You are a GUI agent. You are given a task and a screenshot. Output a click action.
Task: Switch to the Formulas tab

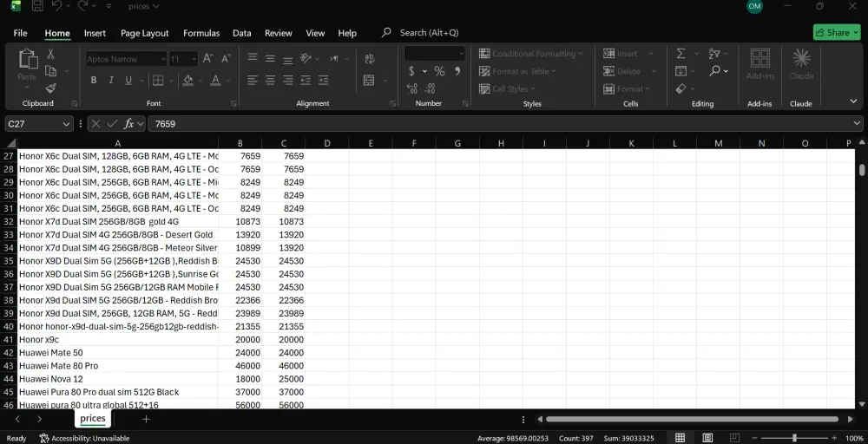pyautogui.click(x=201, y=33)
